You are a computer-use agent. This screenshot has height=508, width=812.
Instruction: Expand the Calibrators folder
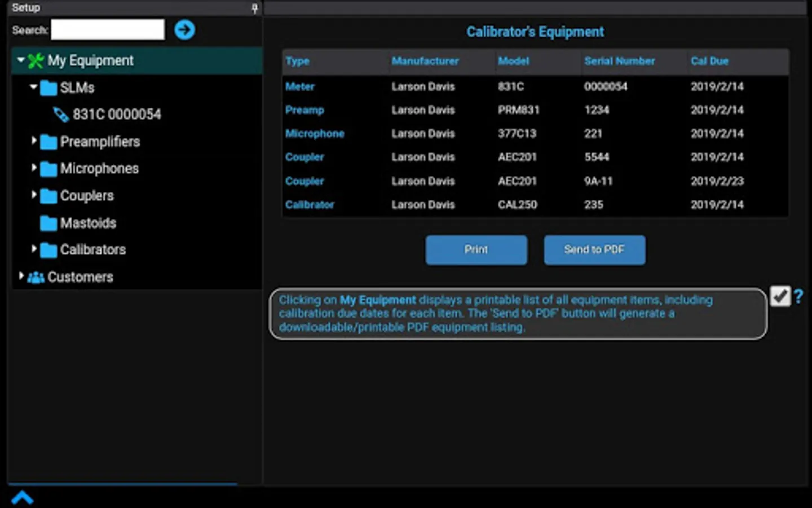click(34, 248)
